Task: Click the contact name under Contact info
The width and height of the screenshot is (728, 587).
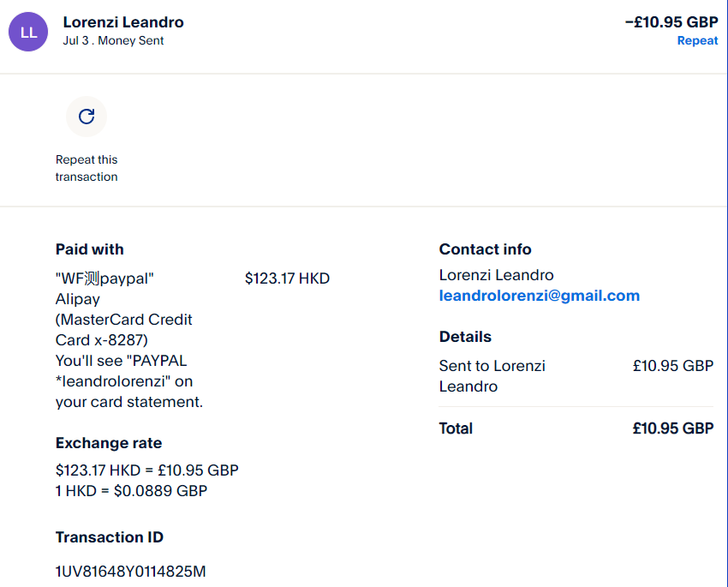Action: pos(496,275)
